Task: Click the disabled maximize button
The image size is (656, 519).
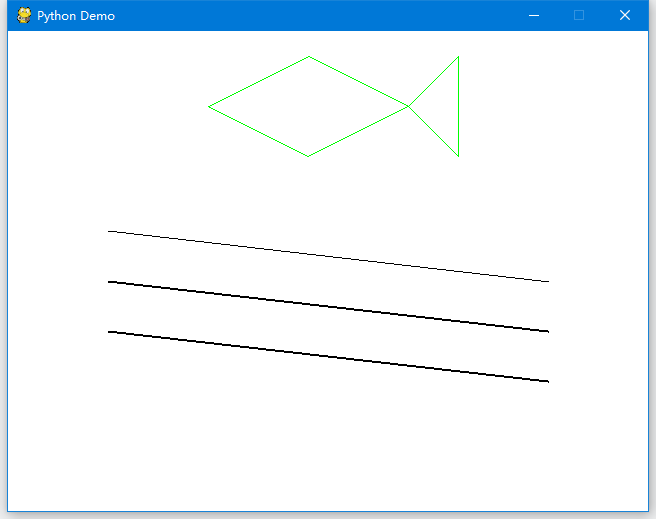Action: click(579, 15)
